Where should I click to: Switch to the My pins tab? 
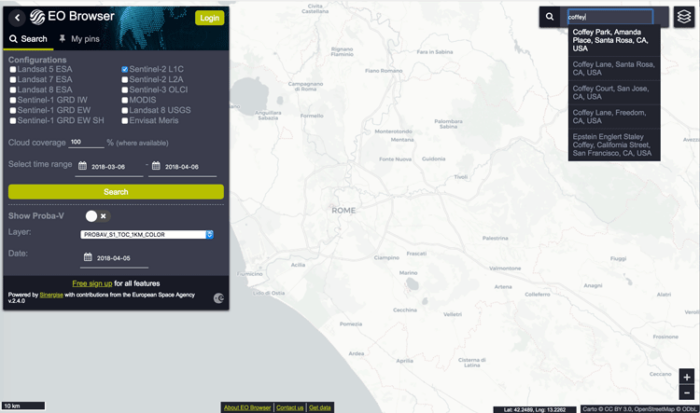pos(79,39)
